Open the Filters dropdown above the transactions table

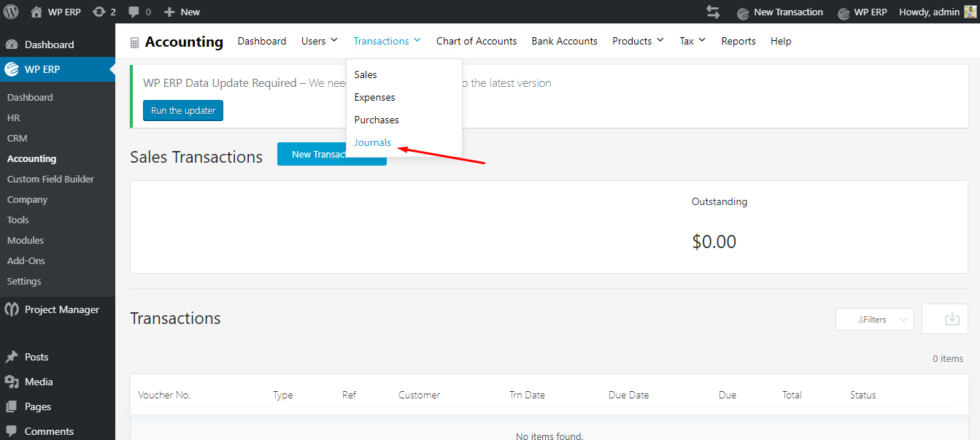point(874,318)
